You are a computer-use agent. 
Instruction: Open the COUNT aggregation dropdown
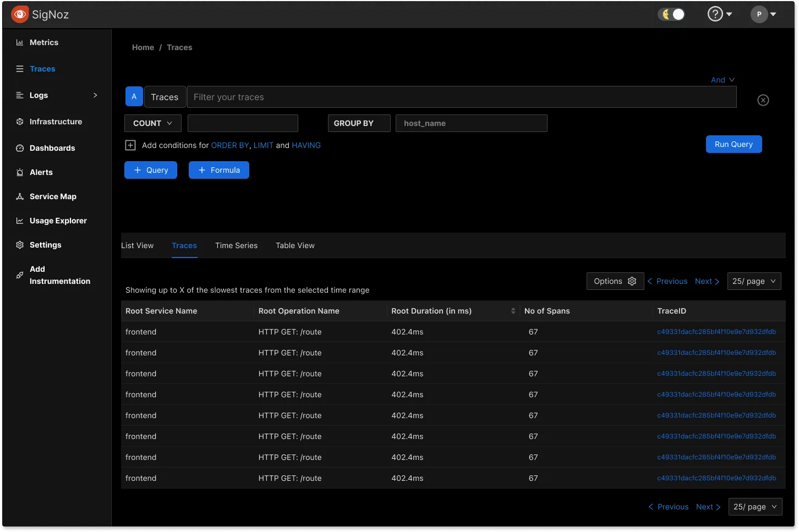[x=152, y=123]
